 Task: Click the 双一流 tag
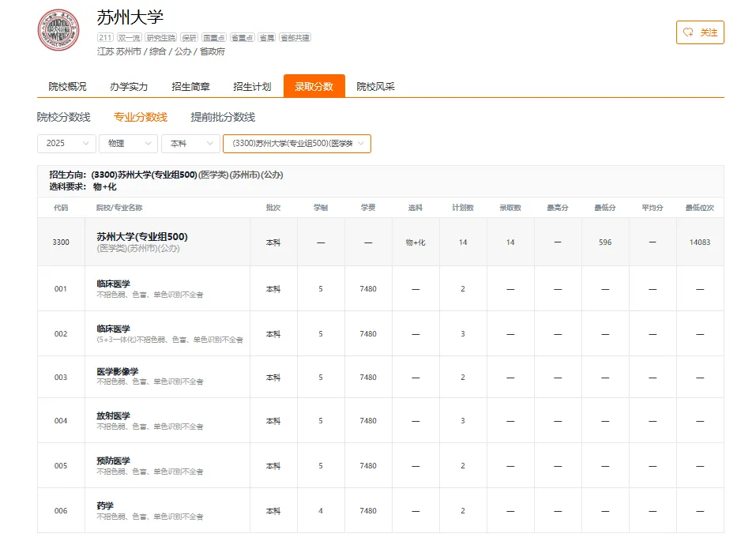tap(129, 38)
